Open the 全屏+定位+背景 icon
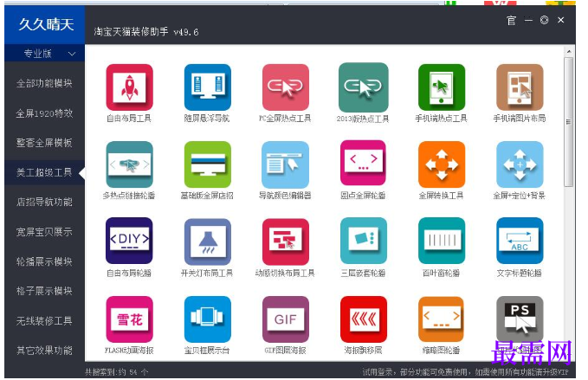 (520, 164)
